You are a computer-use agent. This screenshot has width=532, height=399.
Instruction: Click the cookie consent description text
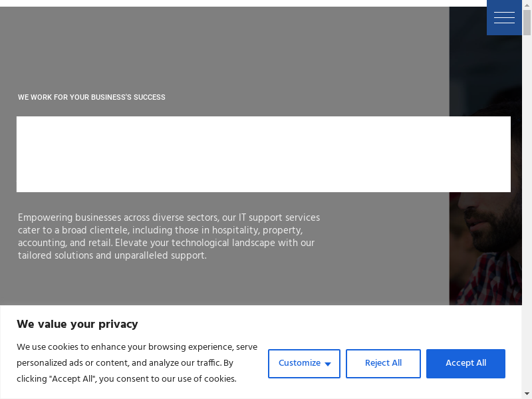coord(136,363)
